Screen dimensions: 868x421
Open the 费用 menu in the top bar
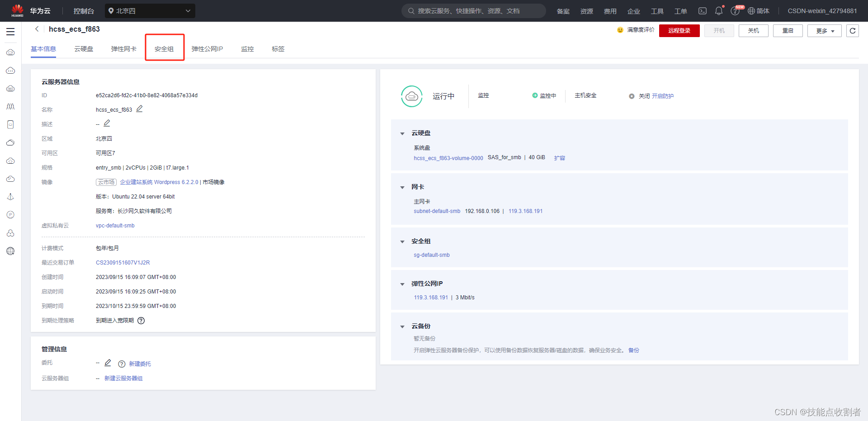[610, 11]
